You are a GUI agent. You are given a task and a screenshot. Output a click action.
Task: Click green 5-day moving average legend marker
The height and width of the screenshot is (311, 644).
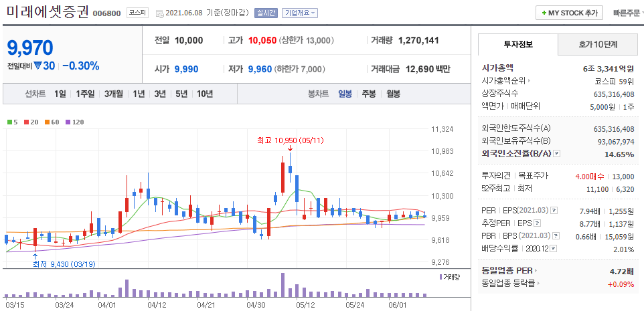10,122
